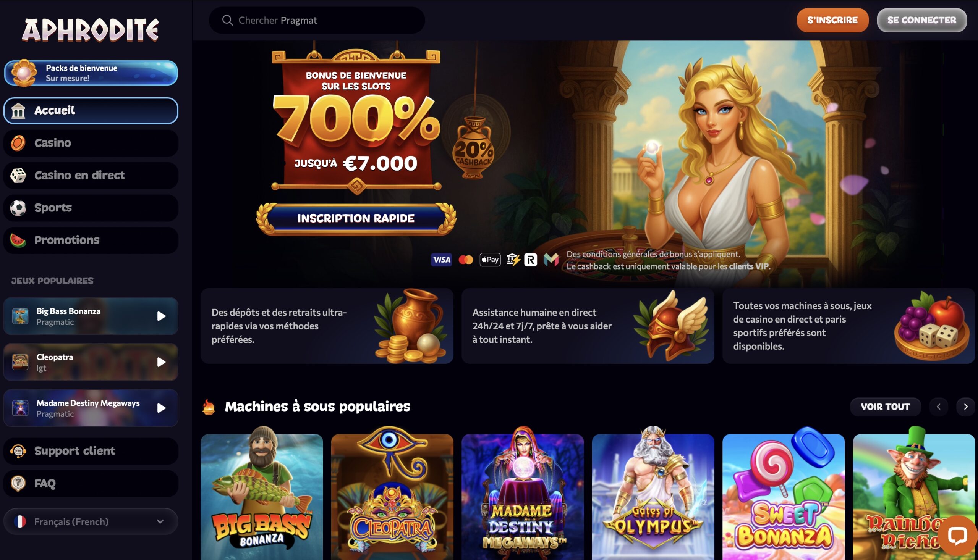
Task: Play Big Bass Bonanza from sidebar
Action: (161, 316)
